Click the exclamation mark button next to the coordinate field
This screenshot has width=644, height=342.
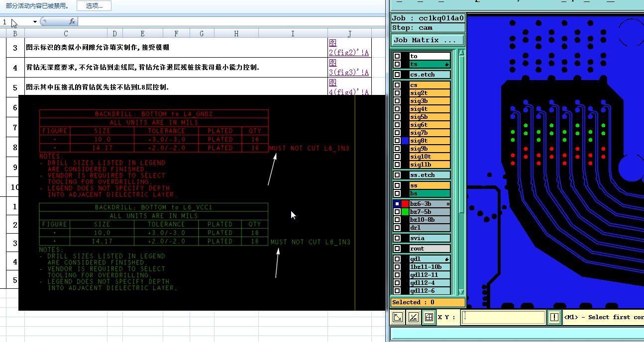pyautogui.click(x=554, y=317)
